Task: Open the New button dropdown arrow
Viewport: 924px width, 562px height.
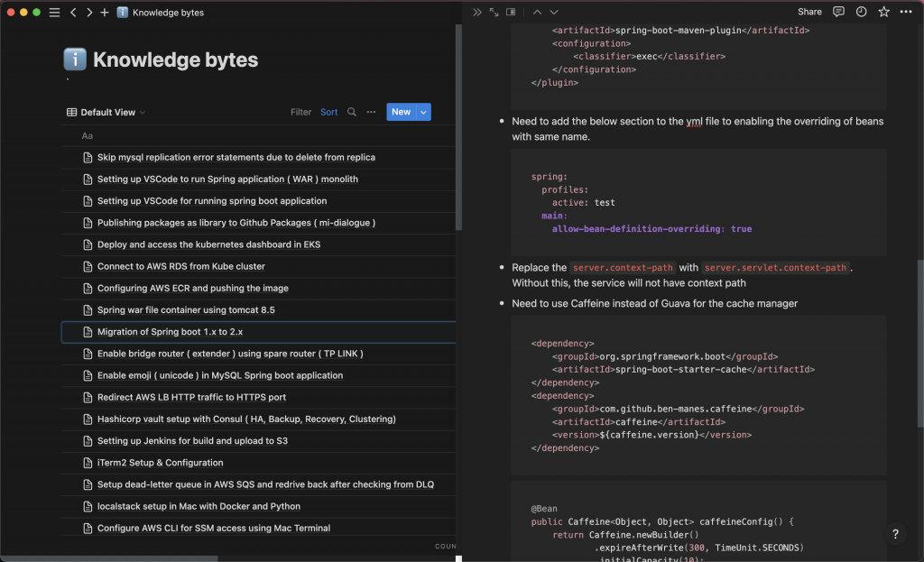Action: tap(424, 112)
